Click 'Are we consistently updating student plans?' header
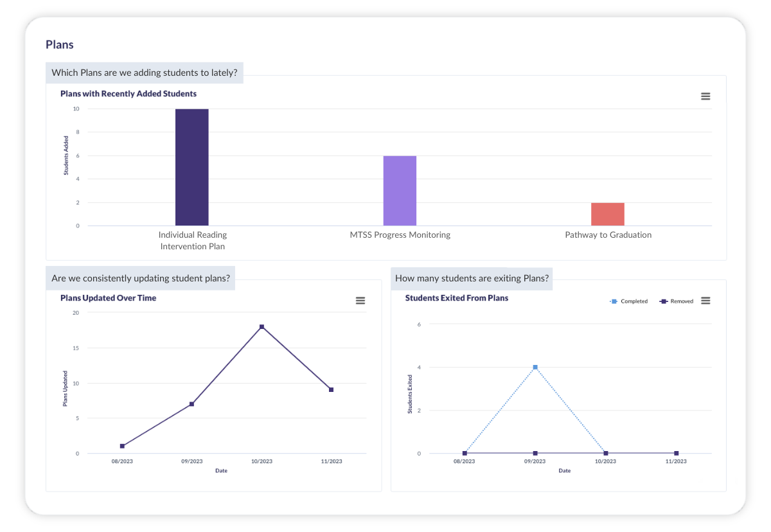Image resolution: width=771 pixels, height=532 pixels. (x=141, y=278)
